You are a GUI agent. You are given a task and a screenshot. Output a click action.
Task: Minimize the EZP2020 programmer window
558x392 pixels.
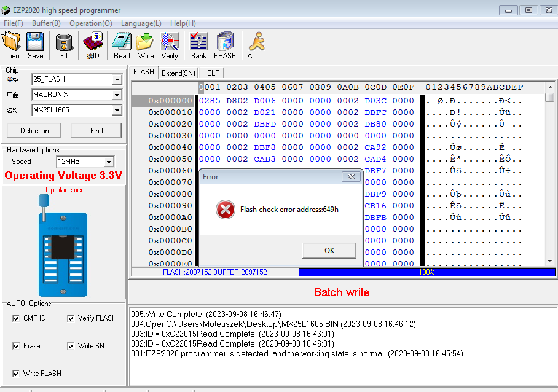pyautogui.click(x=508, y=10)
